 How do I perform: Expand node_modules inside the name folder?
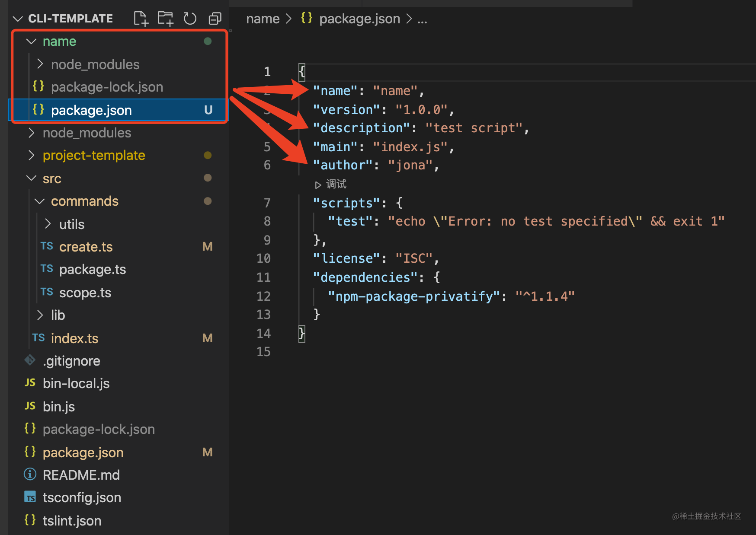[x=40, y=64]
